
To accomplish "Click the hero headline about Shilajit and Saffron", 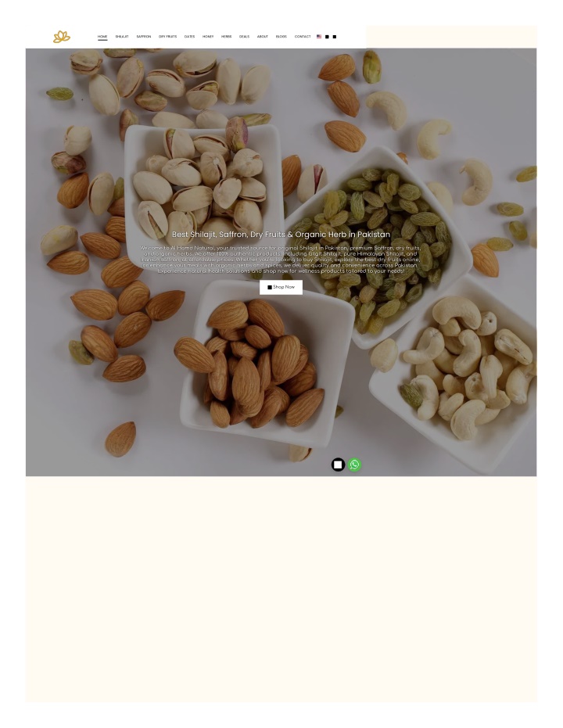I will point(281,235).
